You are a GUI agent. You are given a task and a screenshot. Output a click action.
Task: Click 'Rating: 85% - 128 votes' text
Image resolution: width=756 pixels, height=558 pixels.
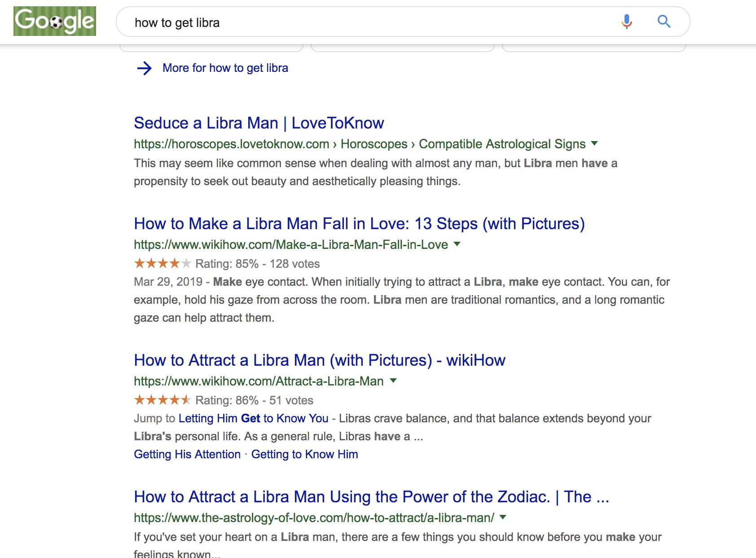(258, 264)
